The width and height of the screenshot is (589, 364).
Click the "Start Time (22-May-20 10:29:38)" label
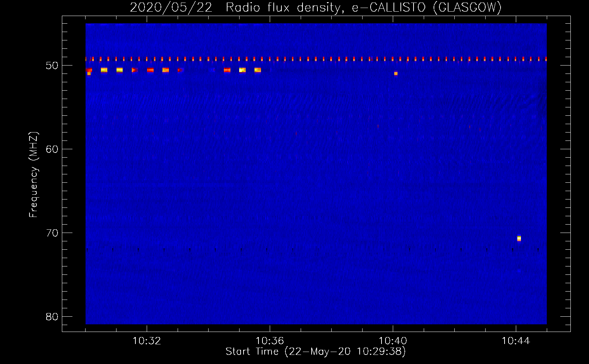(316, 352)
